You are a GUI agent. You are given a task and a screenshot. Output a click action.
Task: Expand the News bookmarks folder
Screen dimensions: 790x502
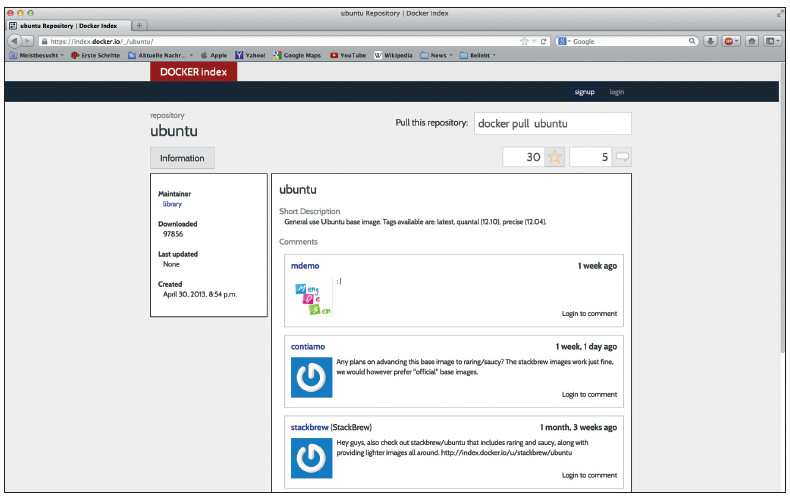coord(437,55)
